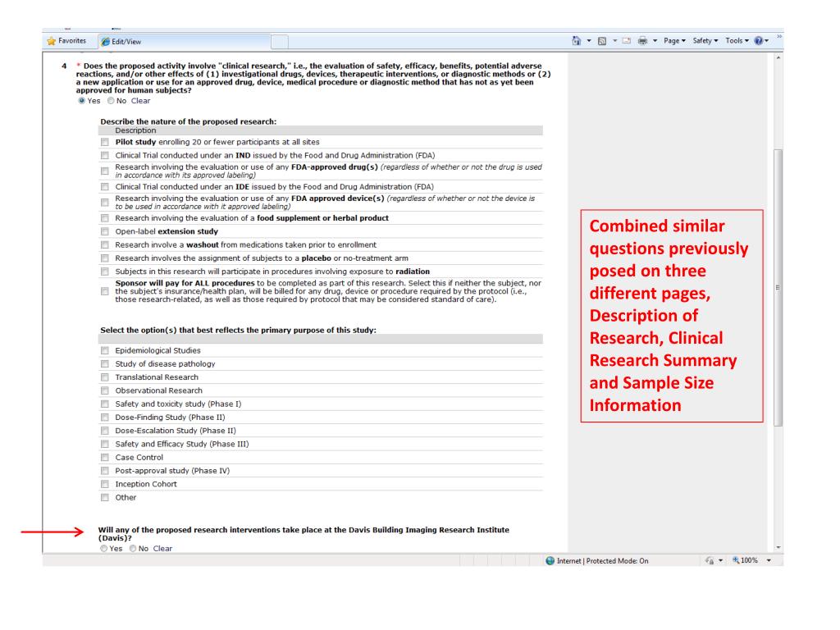Check Dose-Escalation Study (Phase II)

104,431
